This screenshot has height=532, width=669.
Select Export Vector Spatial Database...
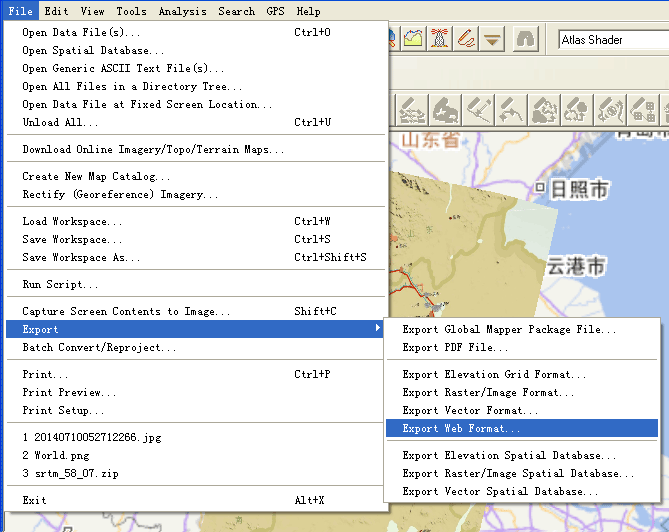click(522, 491)
